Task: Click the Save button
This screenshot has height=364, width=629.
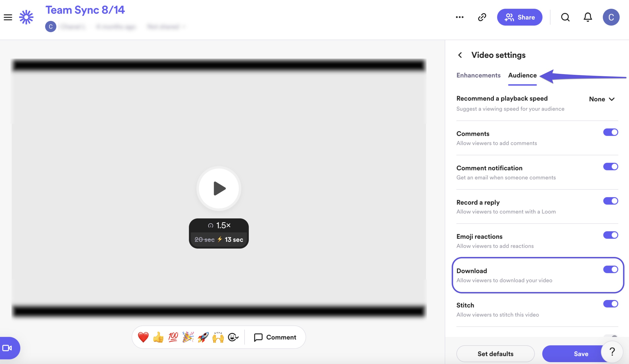Action: [581, 354]
